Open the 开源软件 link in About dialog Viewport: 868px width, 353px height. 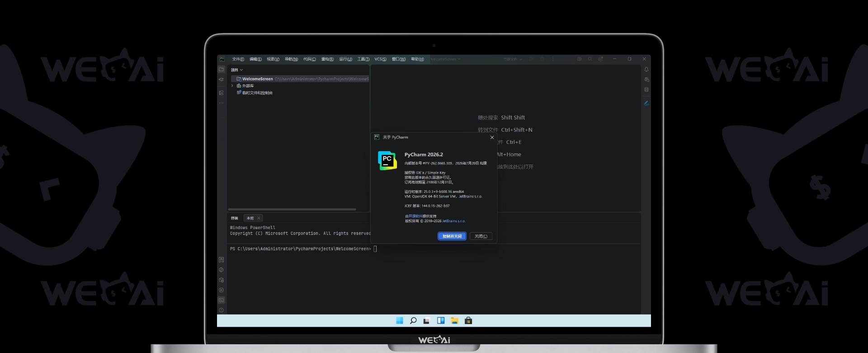pyautogui.click(x=415, y=216)
